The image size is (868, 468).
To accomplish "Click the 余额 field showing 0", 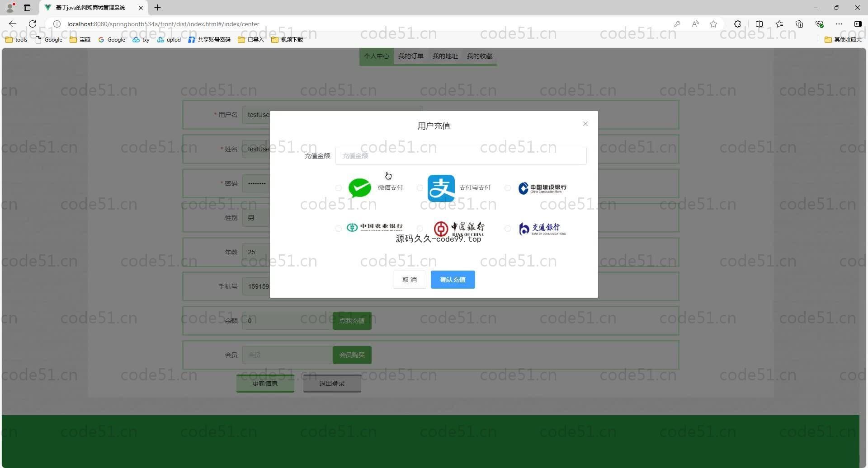I will coord(288,321).
